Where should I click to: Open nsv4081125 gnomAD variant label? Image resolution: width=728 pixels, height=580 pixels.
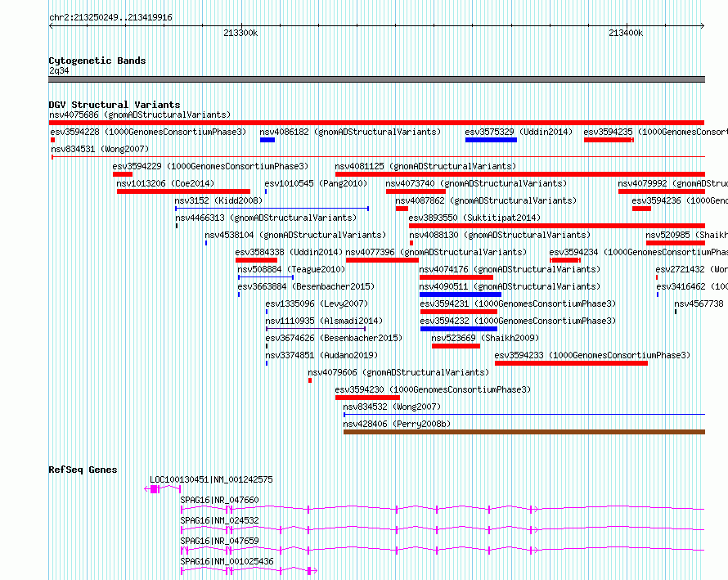[425, 166]
